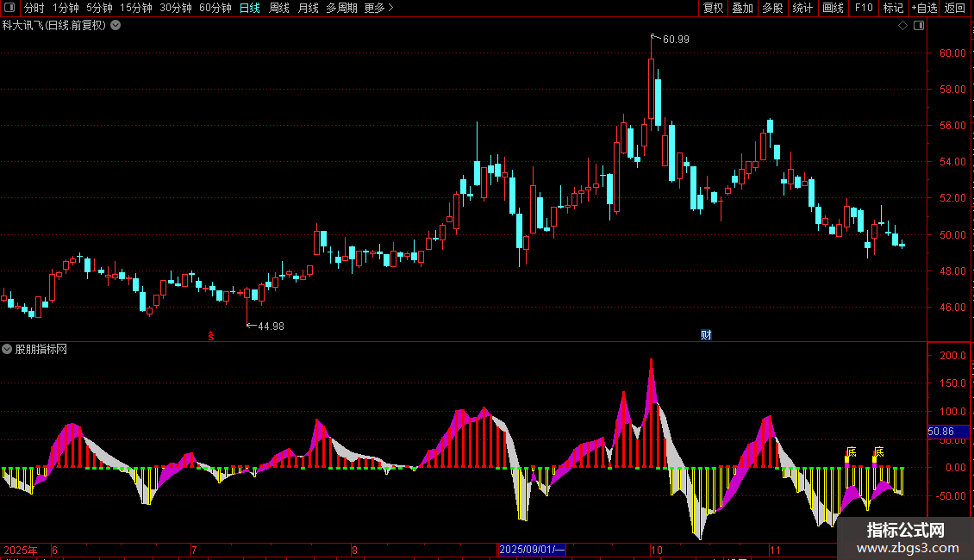Click the second 底 bottom signal
The height and width of the screenshot is (560, 974).
coord(879,452)
